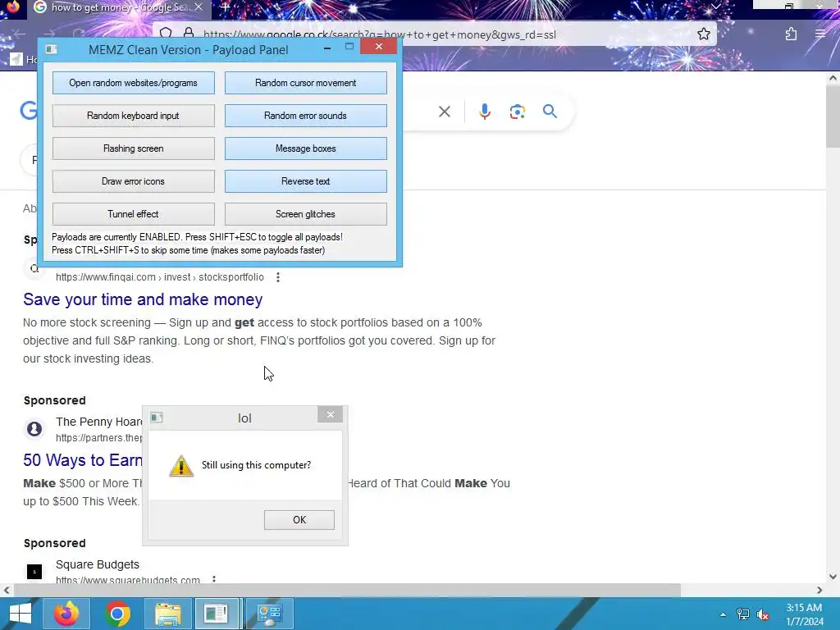Close the lol message box
Image resolution: width=840 pixels, height=630 pixels.
(x=330, y=414)
